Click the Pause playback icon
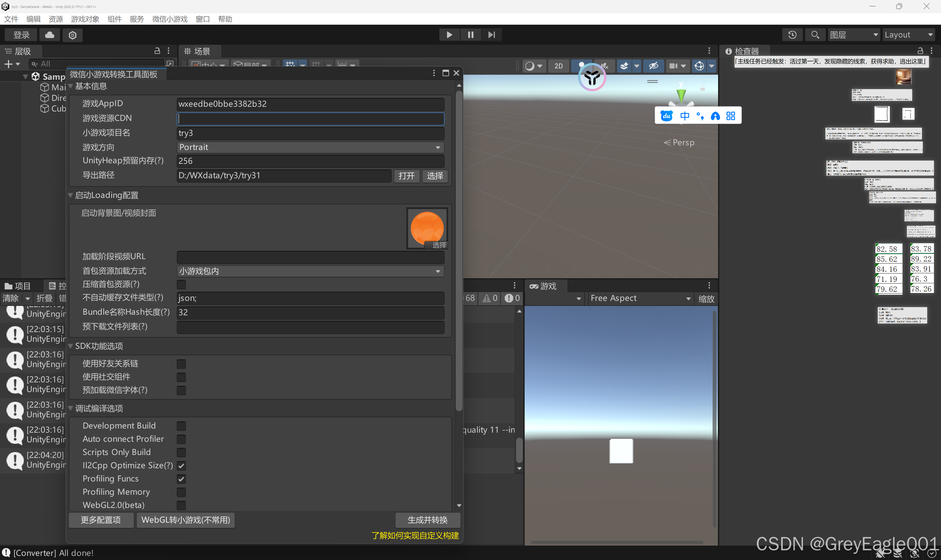Screen dimensions: 941x560 [x=470, y=35]
